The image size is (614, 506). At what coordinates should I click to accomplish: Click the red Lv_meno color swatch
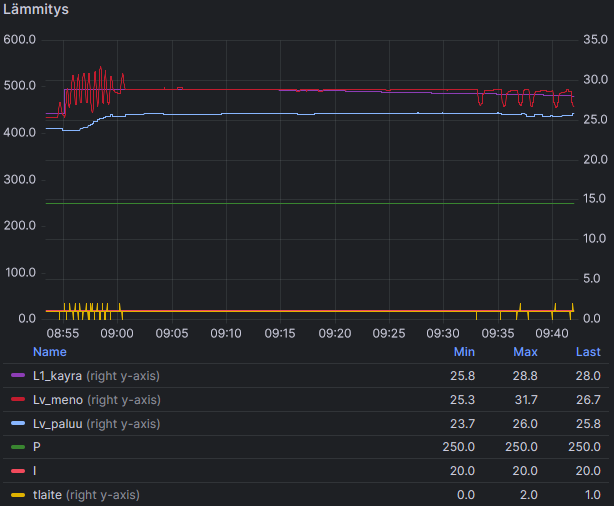coord(18,399)
